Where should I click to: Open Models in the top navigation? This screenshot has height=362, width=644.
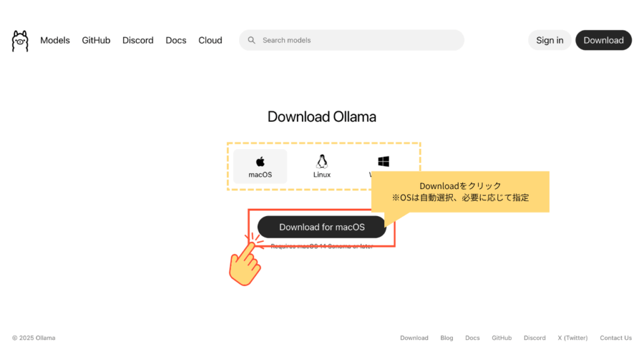55,40
